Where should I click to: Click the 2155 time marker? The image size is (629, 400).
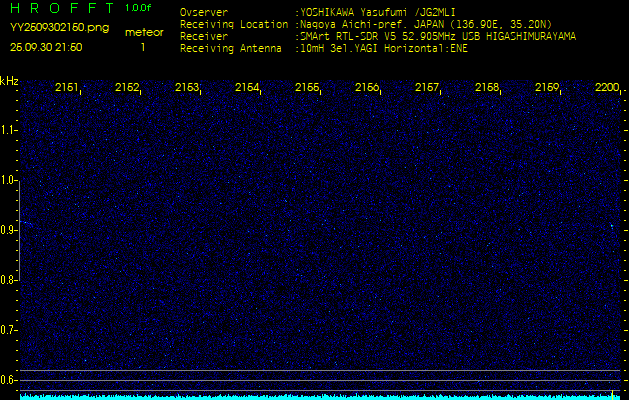[307, 89]
